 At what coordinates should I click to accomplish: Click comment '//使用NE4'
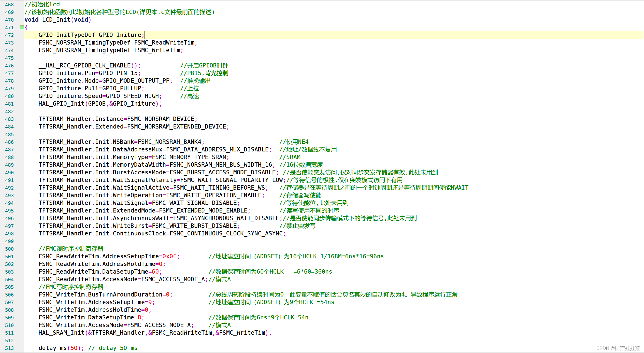click(x=294, y=142)
